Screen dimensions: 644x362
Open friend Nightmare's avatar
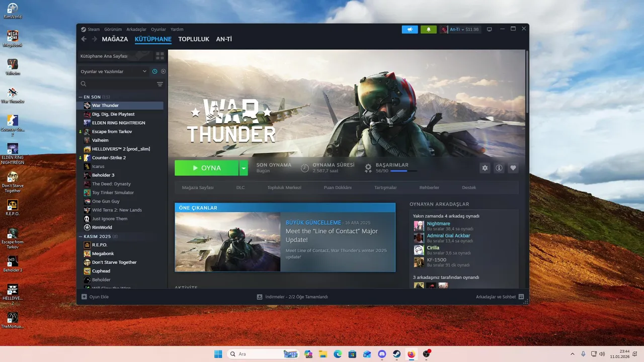click(x=419, y=226)
